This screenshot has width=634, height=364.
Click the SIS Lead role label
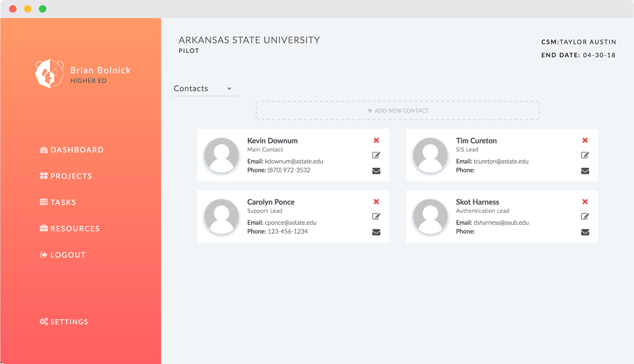click(x=467, y=149)
